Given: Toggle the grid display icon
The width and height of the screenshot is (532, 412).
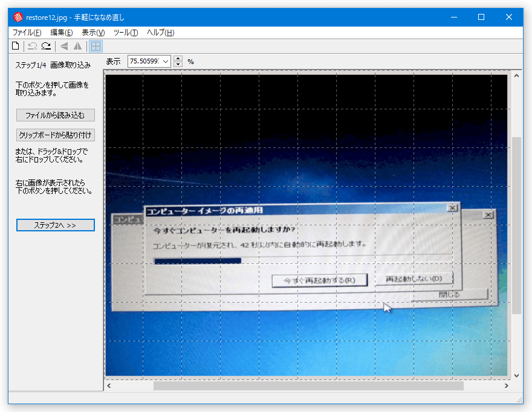Looking at the screenshot, I should (x=96, y=46).
